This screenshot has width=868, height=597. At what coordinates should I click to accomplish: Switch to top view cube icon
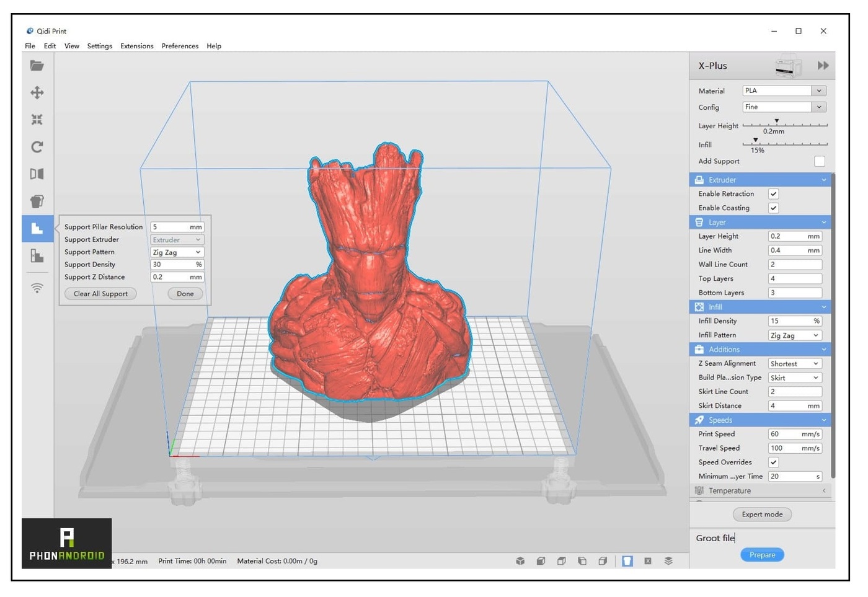[x=561, y=561]
